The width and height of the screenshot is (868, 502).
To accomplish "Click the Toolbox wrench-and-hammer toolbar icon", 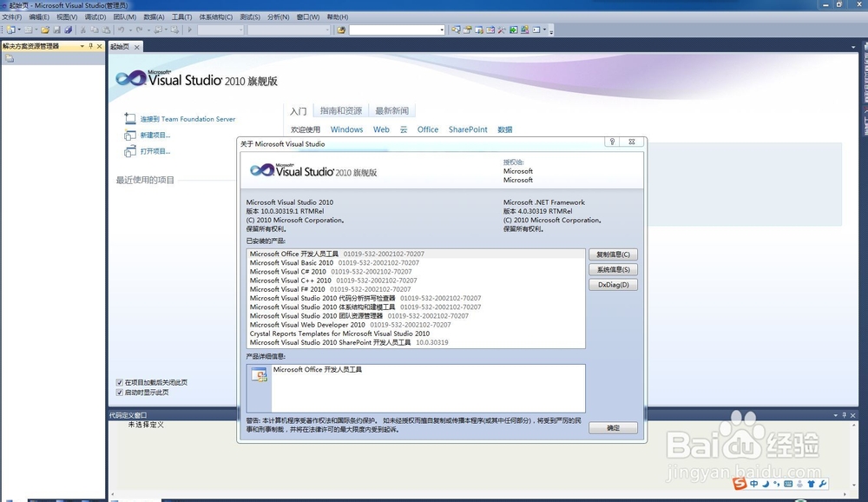I will (502, 30).
